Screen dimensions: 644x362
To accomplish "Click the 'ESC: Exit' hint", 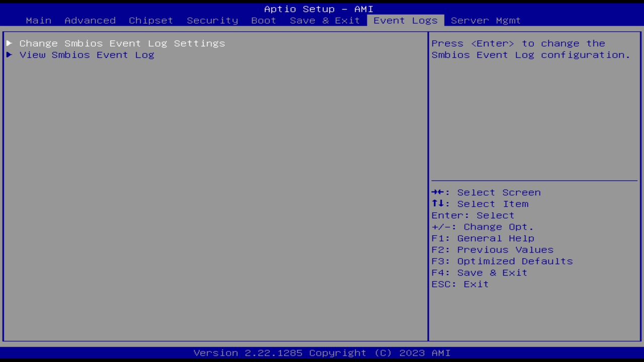I will (460, 285).
